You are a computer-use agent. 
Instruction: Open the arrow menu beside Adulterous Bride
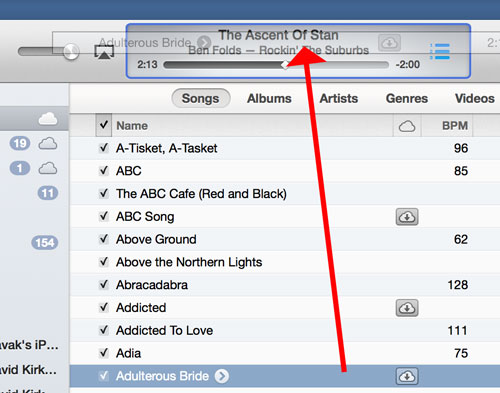point(222,376)
